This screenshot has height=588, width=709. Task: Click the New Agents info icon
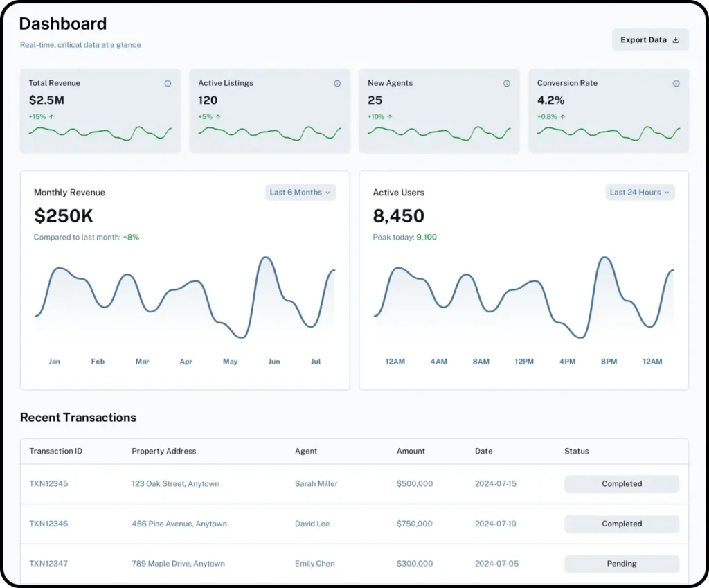(507, 83)
